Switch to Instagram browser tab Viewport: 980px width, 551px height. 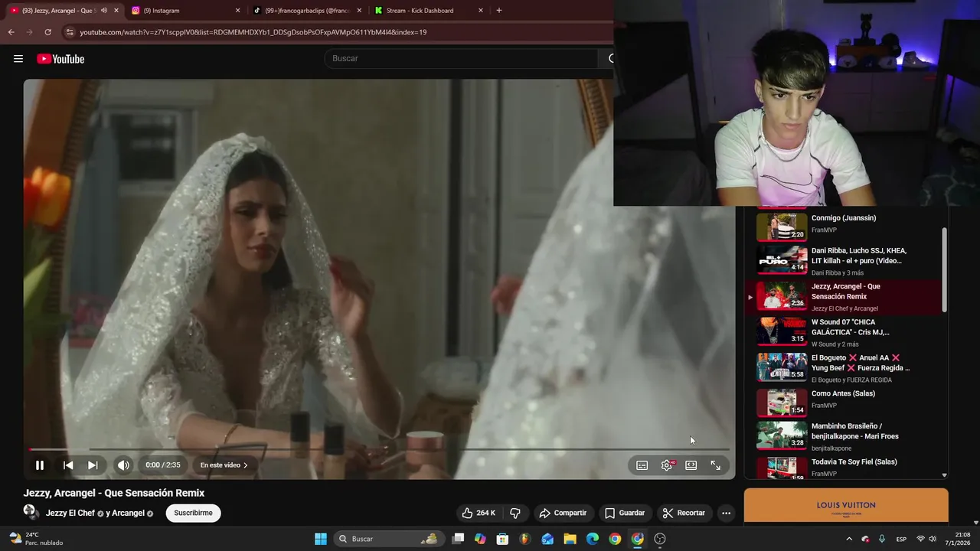coord(184,11)
